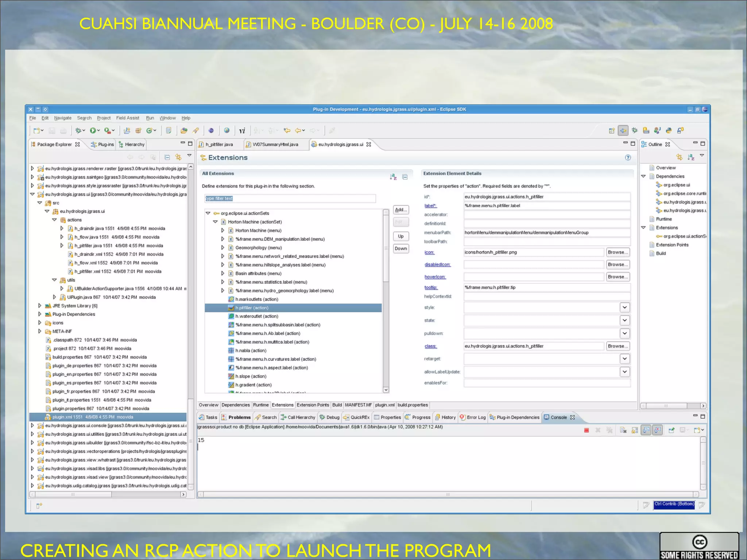The height and width of the screenshot is (560, 747).
Task: Terminate the running console process
Action: pyautogui.click(x=587, y=430)
